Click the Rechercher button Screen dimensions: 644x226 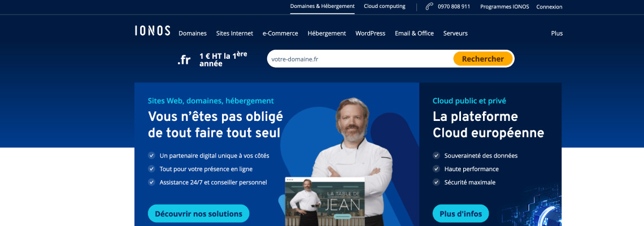[x=483, y=59]
